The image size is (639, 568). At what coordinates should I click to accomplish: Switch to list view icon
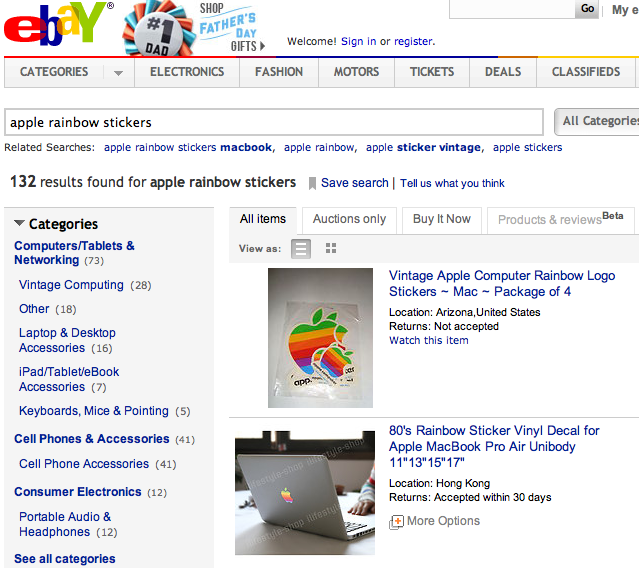pos(301,249)
